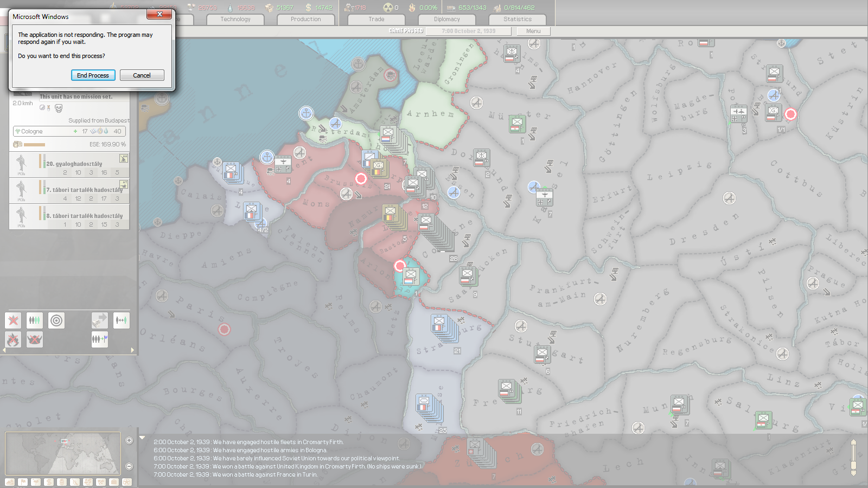868x488 pixels.
Task: Switch to economic dollar map mode
Action: coord(49,481)
